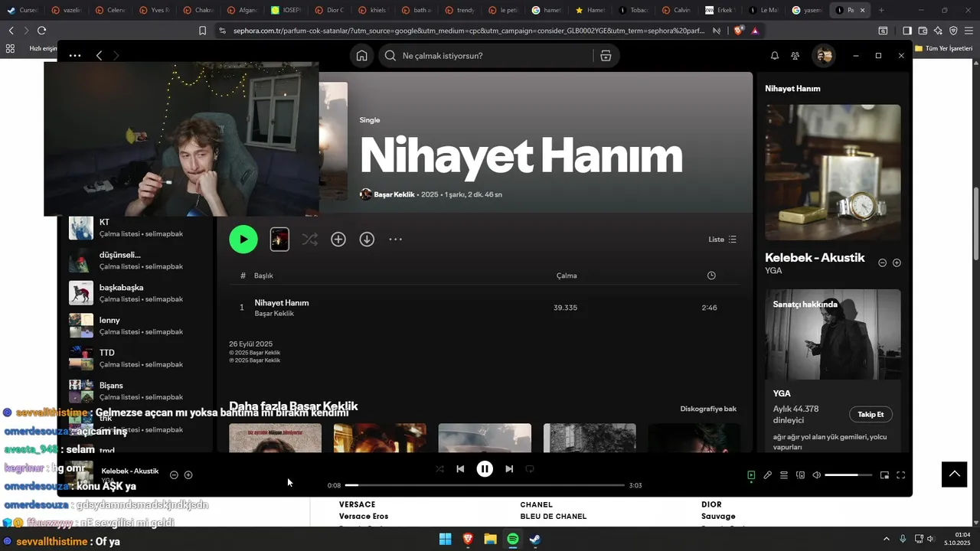Open the lyrics microphone icon
The width and height of the screenshot is (980, 551).
pos(767,475)
